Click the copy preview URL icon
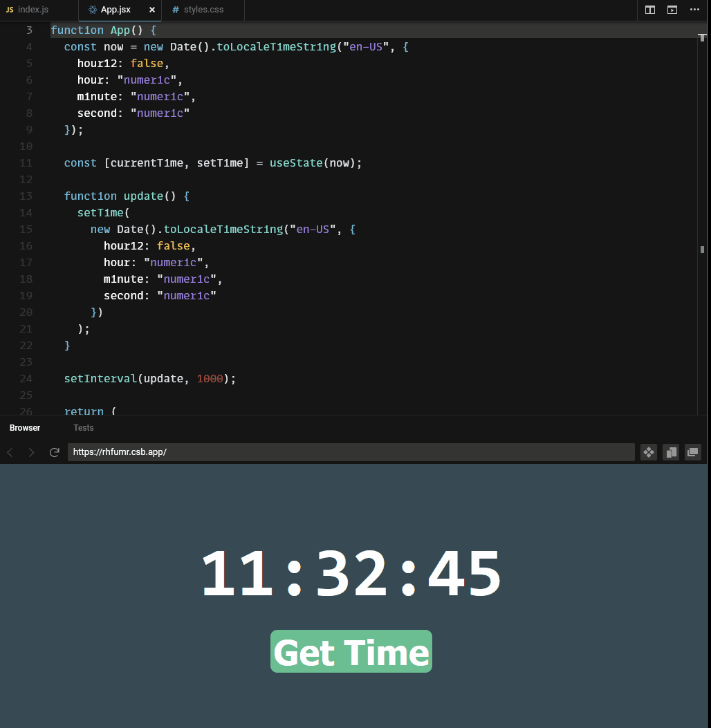Screen dimensions: 711x728 pos(671,452)
